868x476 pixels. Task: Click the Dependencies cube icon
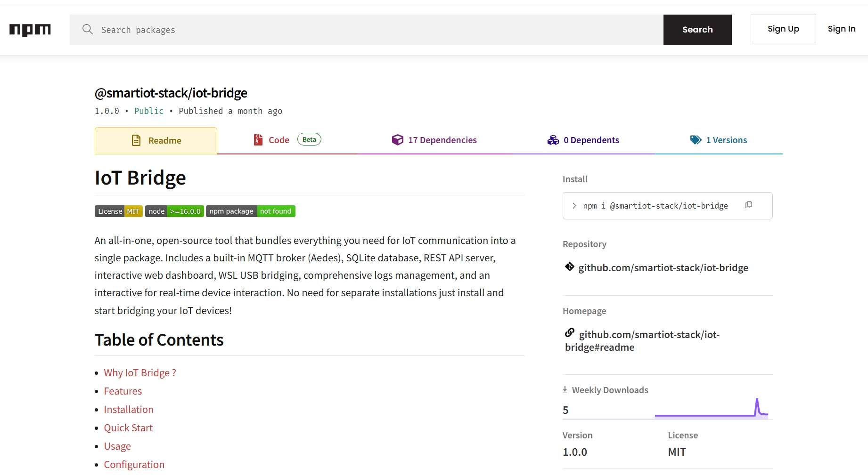[398, 140]
